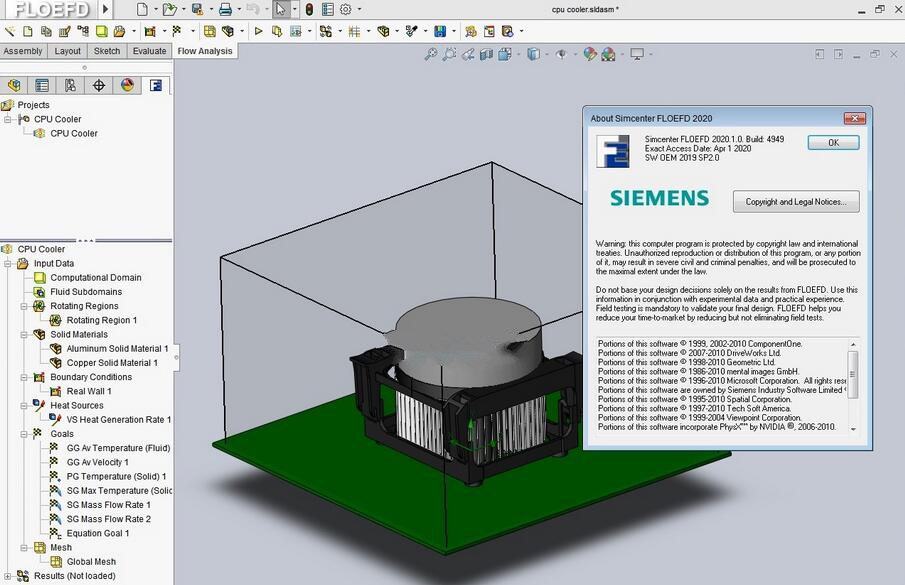Select Equation Goal 1
Image resolution: width=905 pixels, height=585 pixels.
tap(98, 533)
